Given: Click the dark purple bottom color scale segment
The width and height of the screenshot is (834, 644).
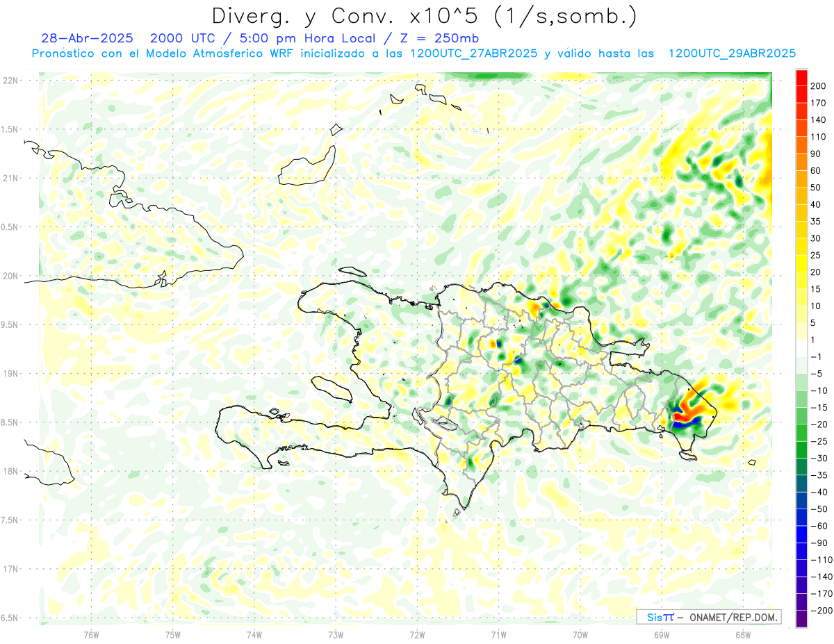Looking at the screenshot, I should pos(801,619).
